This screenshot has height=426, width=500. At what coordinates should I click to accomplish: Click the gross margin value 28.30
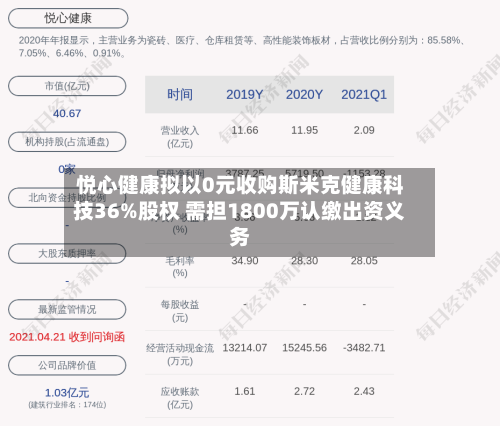click(x=304, y=261)
